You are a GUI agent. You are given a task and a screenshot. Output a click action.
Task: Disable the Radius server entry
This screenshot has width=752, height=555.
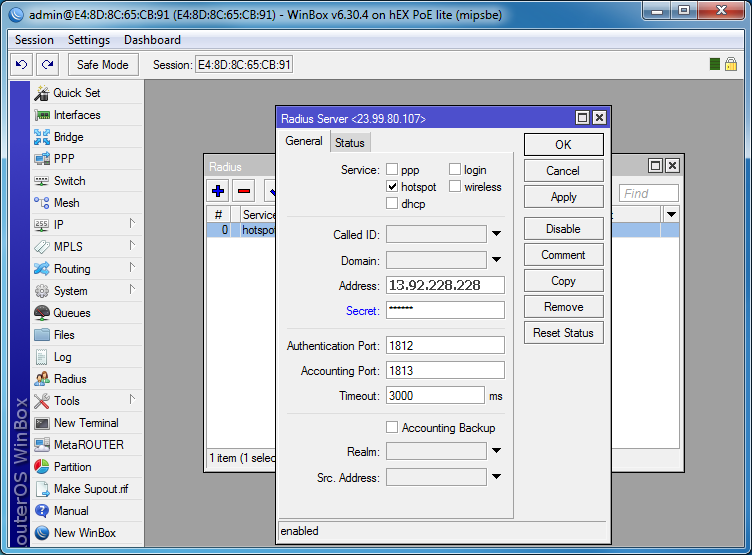pos(564,229)
